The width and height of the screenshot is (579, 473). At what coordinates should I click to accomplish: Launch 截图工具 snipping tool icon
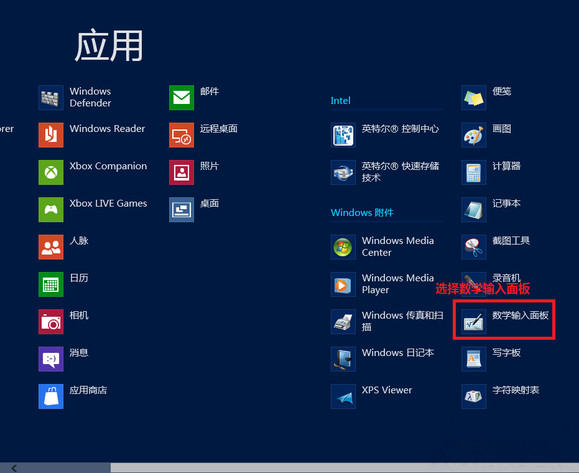[473, 247]
